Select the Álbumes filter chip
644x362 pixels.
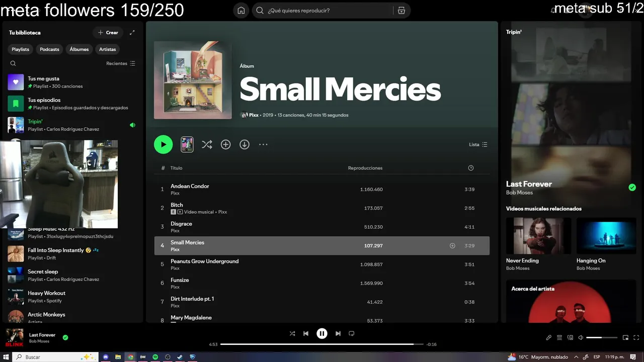(79, 49)
